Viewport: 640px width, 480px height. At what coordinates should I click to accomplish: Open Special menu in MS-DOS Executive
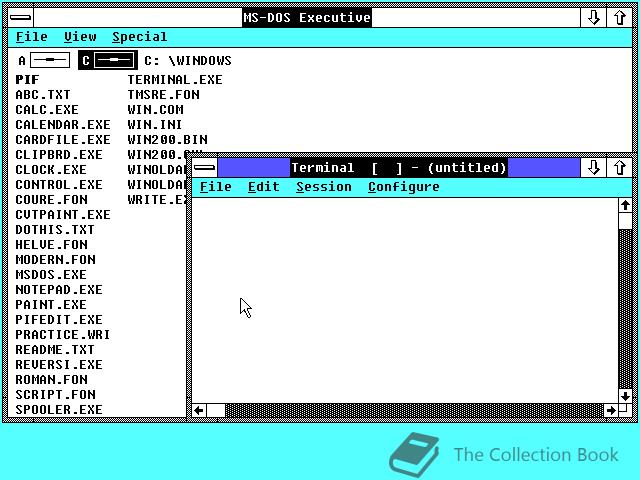140,37
